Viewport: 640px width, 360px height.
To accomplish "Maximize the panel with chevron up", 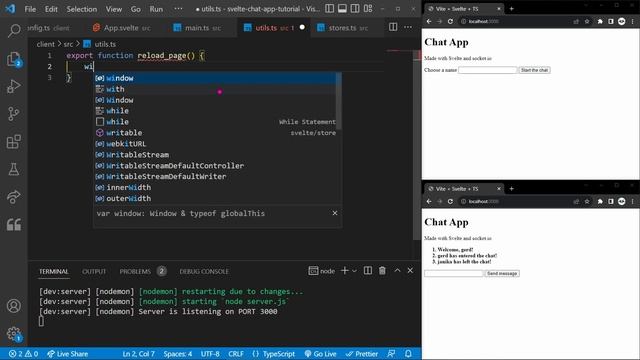I will tap(397, 271).
